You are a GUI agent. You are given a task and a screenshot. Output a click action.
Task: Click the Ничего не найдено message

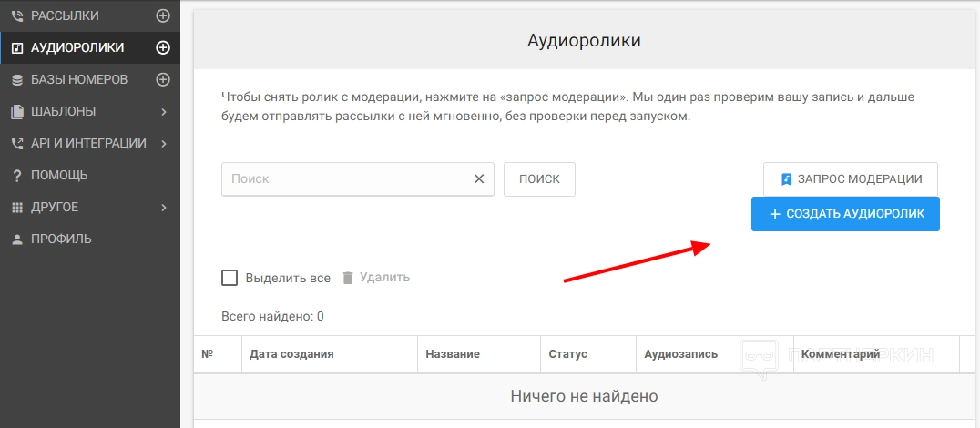(x=584, y=396)
